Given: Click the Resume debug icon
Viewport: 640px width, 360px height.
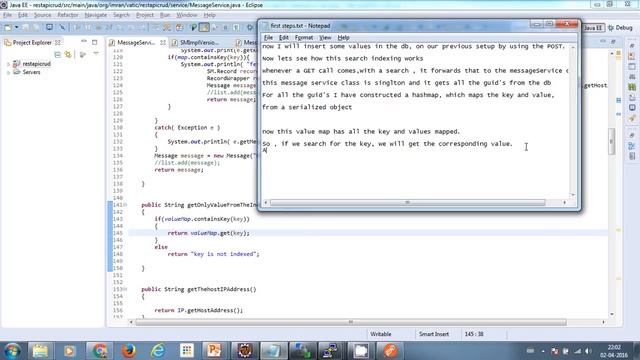Looking at the screenshot, I should coord(77,27).
